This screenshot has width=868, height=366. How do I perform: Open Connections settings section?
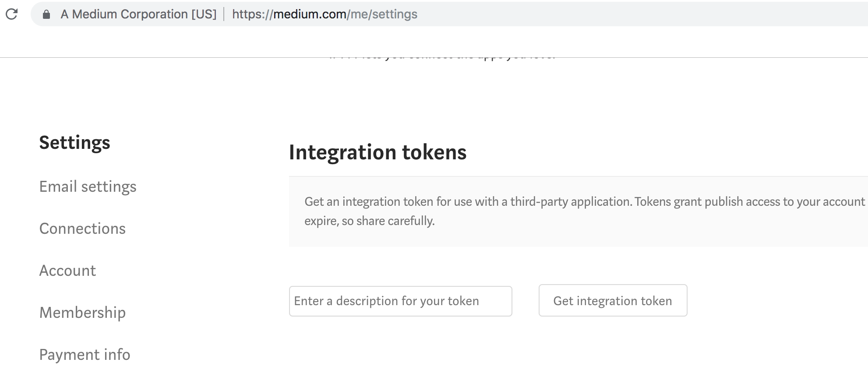point(82,229)
